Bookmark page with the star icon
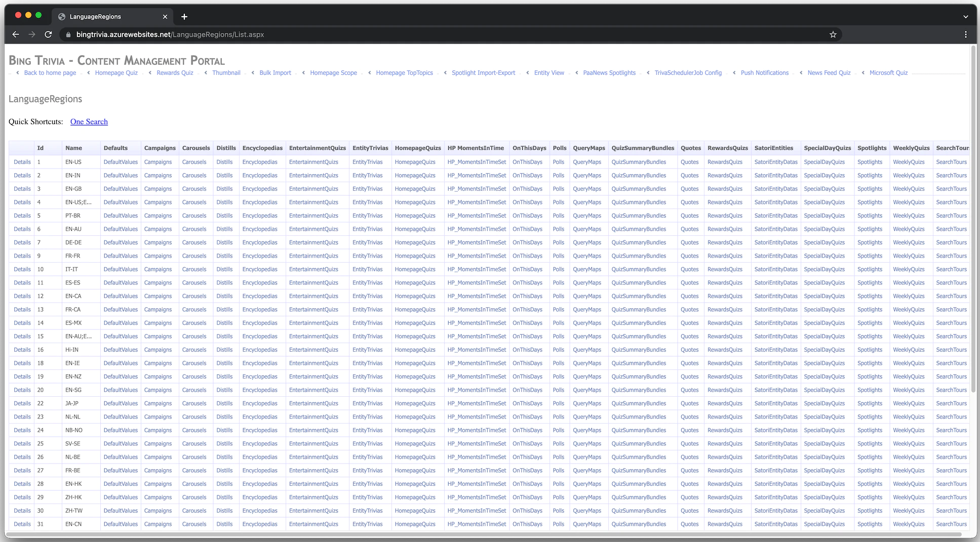The image size is (980, 542). [x=833, y=34]
